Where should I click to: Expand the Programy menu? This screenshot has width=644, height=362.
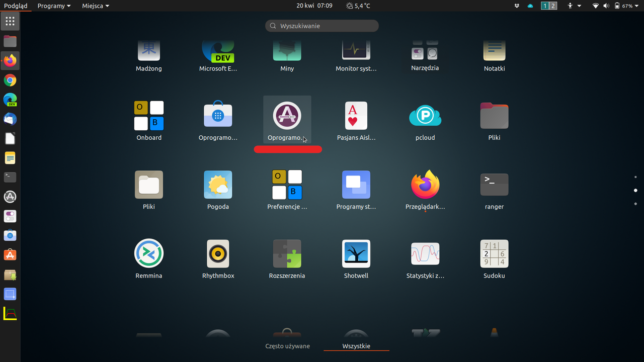coord(54,6)
